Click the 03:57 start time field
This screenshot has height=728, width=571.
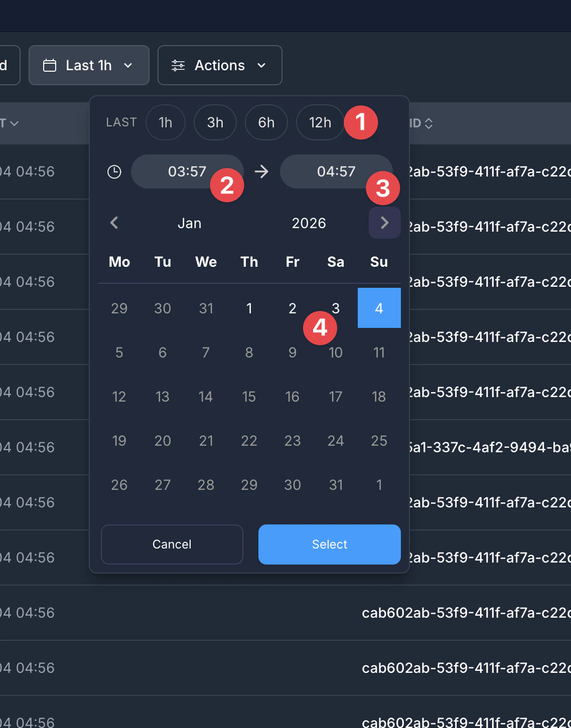click(187, 171)
